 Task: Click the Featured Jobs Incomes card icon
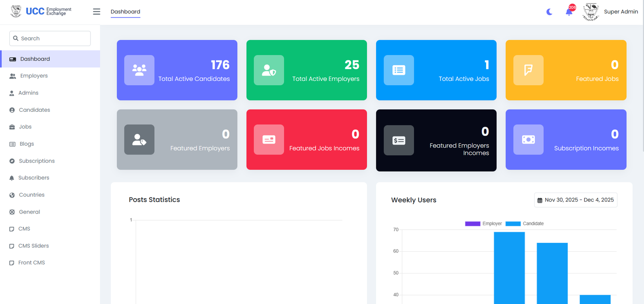point(269,140)
